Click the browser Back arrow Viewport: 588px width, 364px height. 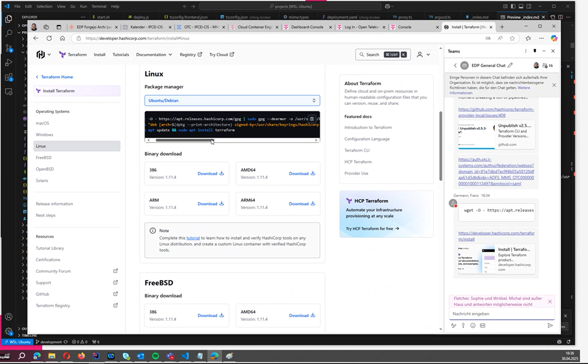click(x=36, y=38)
